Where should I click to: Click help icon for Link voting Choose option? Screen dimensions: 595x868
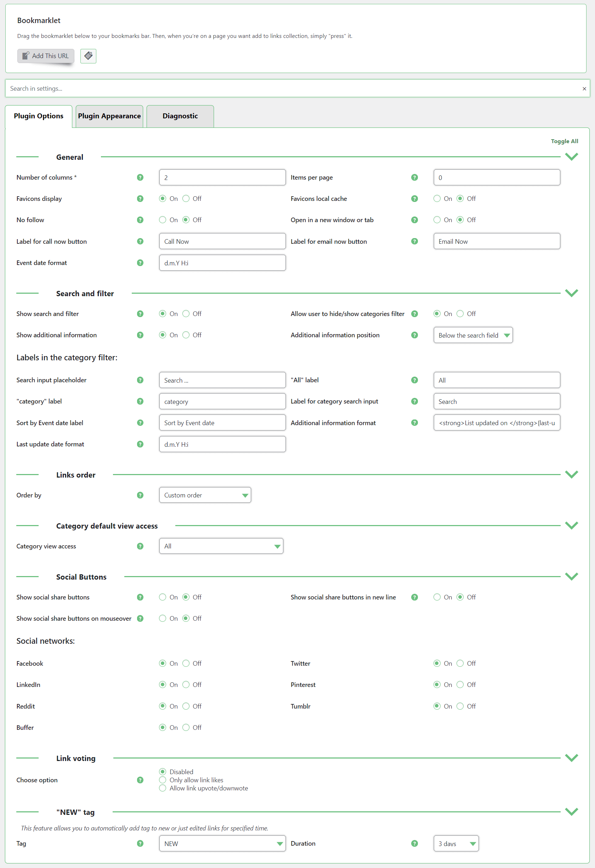coord(140,780)
